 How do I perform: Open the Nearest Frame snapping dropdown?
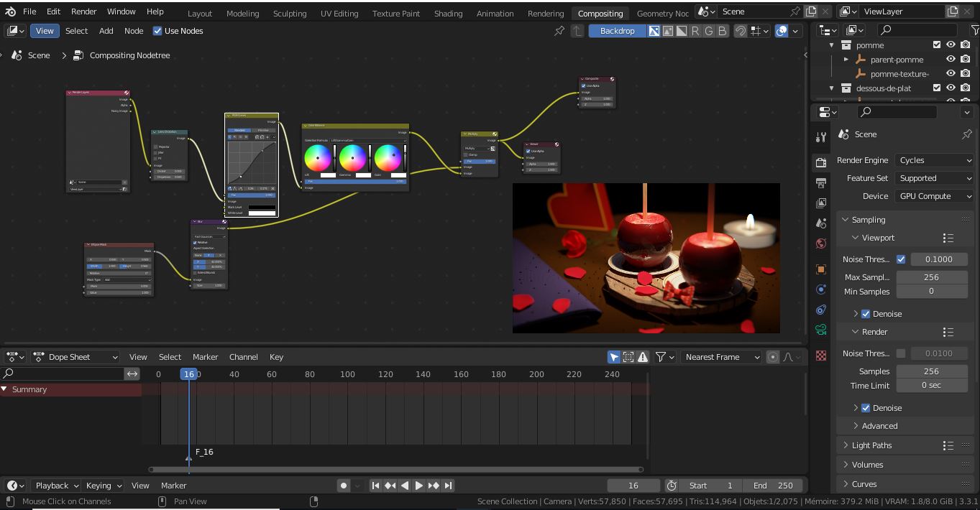pyautogui.click(x=721, y=357)
